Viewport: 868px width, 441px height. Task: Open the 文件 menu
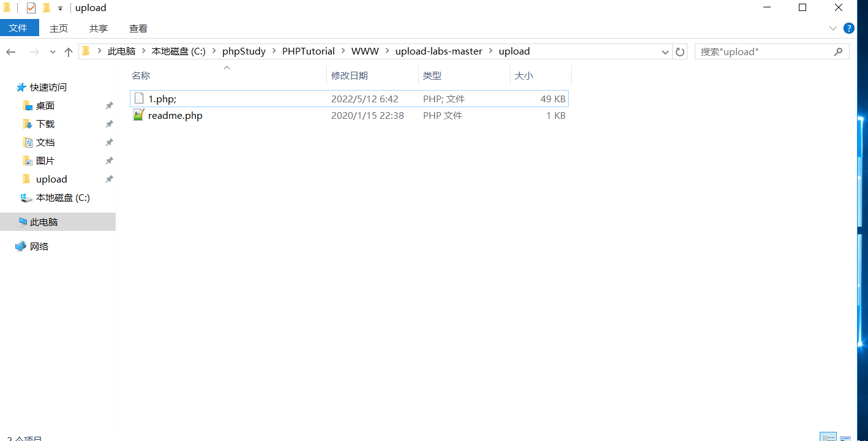pos(19,28)
